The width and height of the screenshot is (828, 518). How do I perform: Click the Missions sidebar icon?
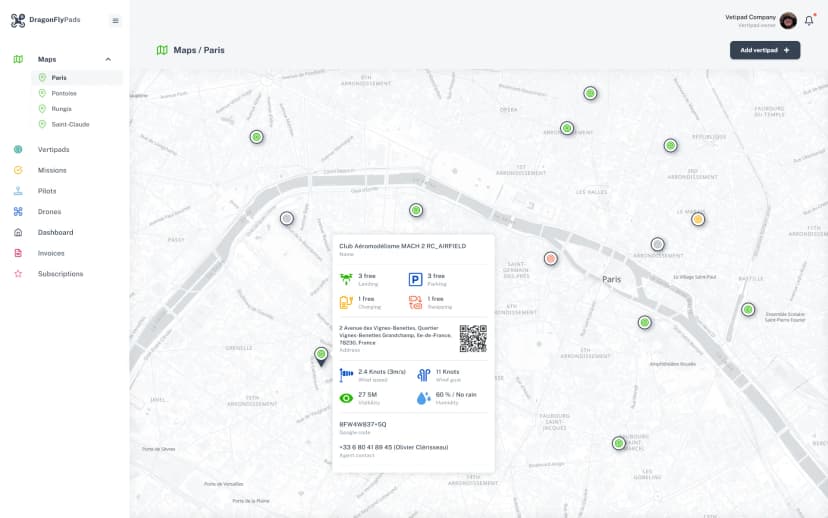[x=18, y=170]
